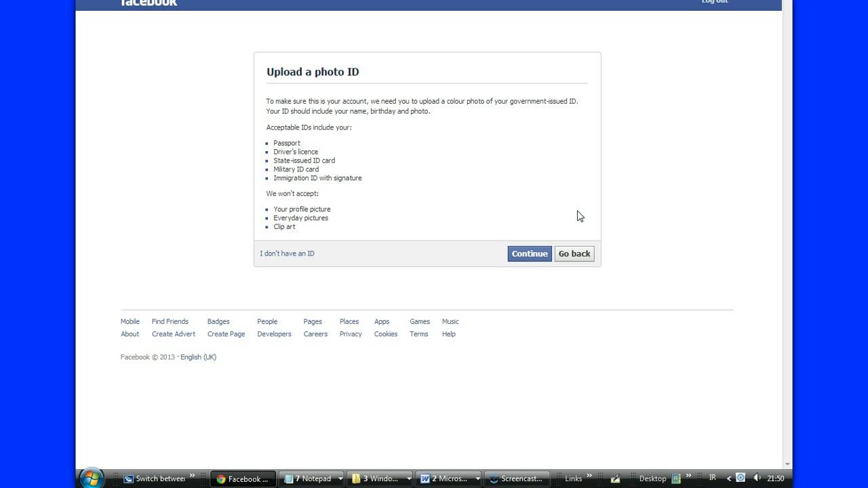
Task: Click the Windows Start orb
Action: [92, 478]
